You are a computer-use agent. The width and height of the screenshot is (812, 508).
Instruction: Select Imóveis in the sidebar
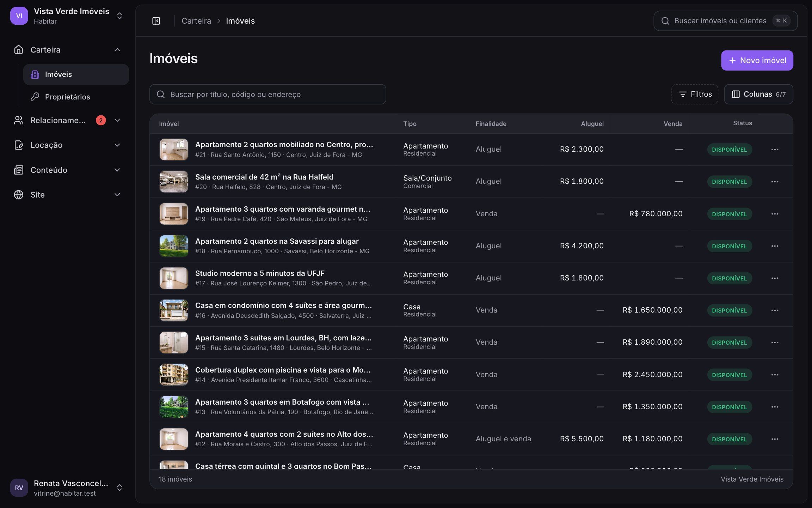[x=76, y=74]
